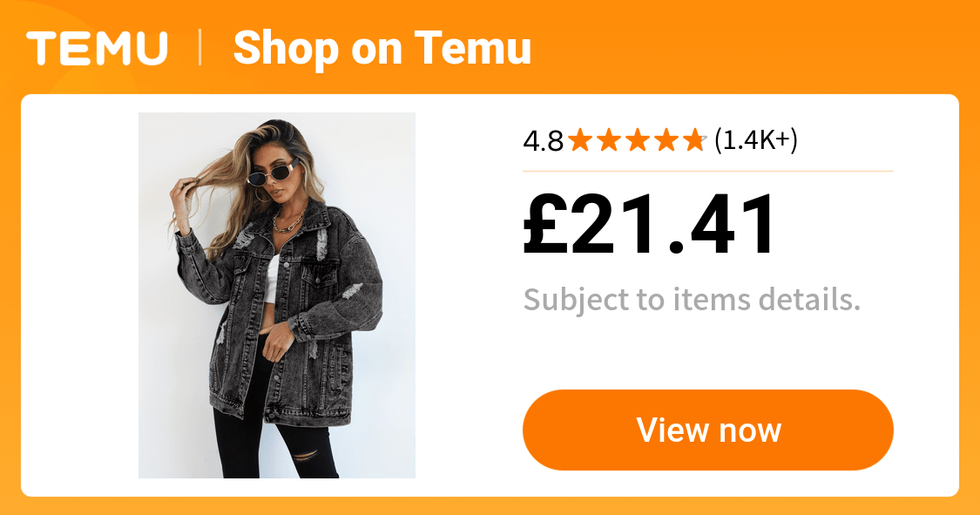Click the "Subject to items details." note
This screenshot has height=515, width=980.
pos(692,300)
